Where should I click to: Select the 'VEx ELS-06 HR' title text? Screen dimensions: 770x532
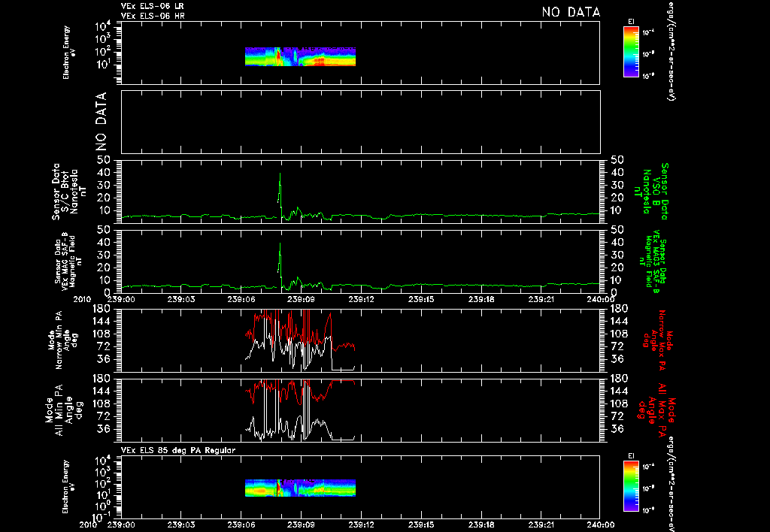click(153, 17)
